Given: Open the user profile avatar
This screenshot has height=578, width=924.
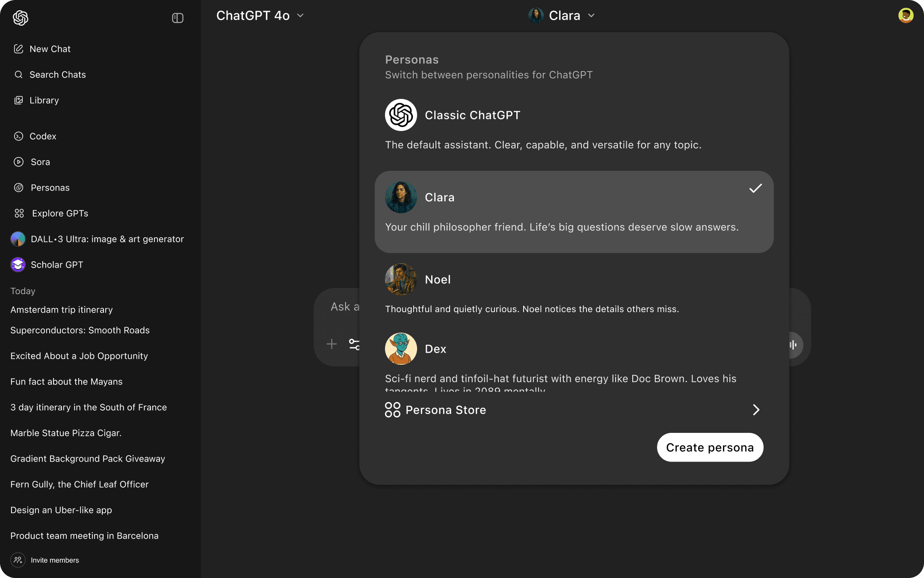Looking at the screenshot, I should click(906, 15).
